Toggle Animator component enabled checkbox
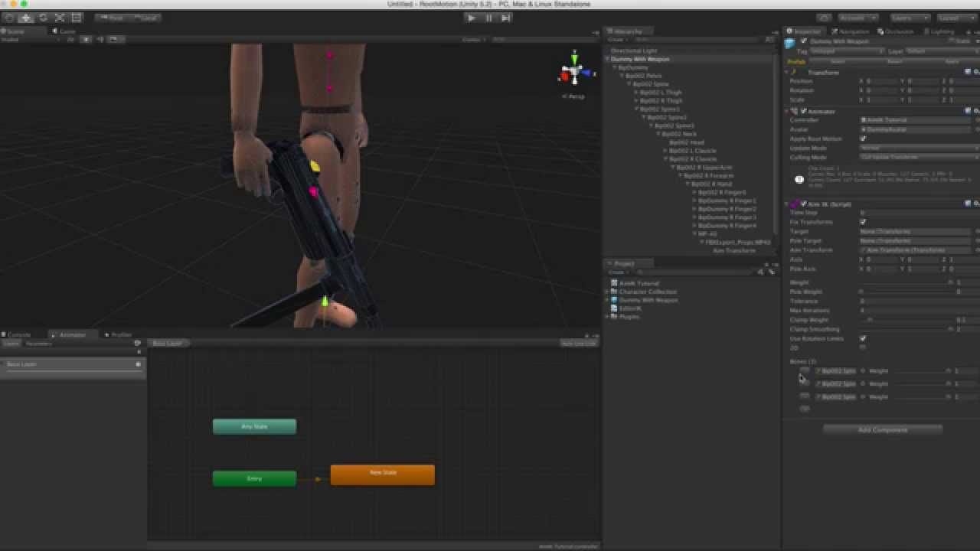This screenshot has width=980, height=551. pos(803,111)
